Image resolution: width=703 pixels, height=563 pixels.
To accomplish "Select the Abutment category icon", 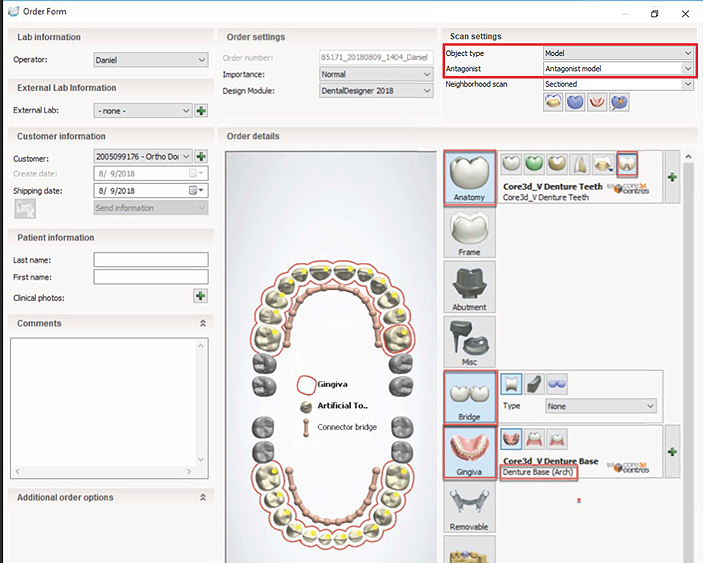I will (x=468, y=289).
